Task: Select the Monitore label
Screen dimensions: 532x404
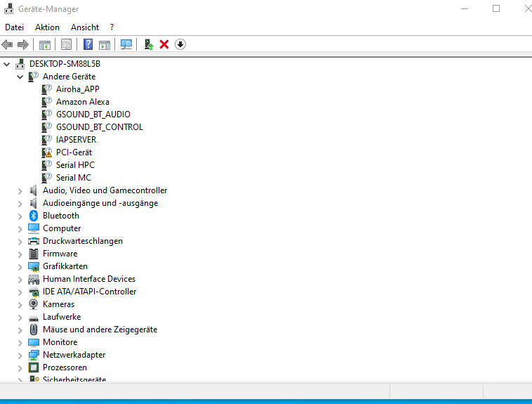Action: point(60,342)
